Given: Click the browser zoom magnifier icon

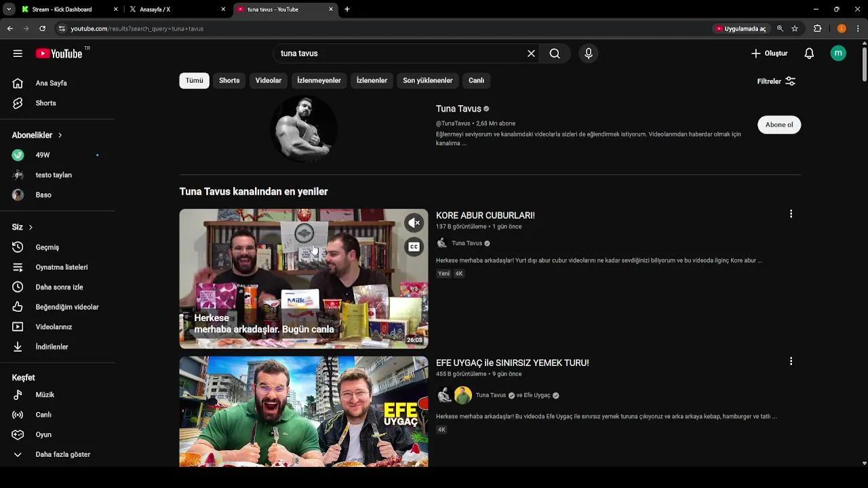Looking at the screenshot, I should (x=780, y=28).
